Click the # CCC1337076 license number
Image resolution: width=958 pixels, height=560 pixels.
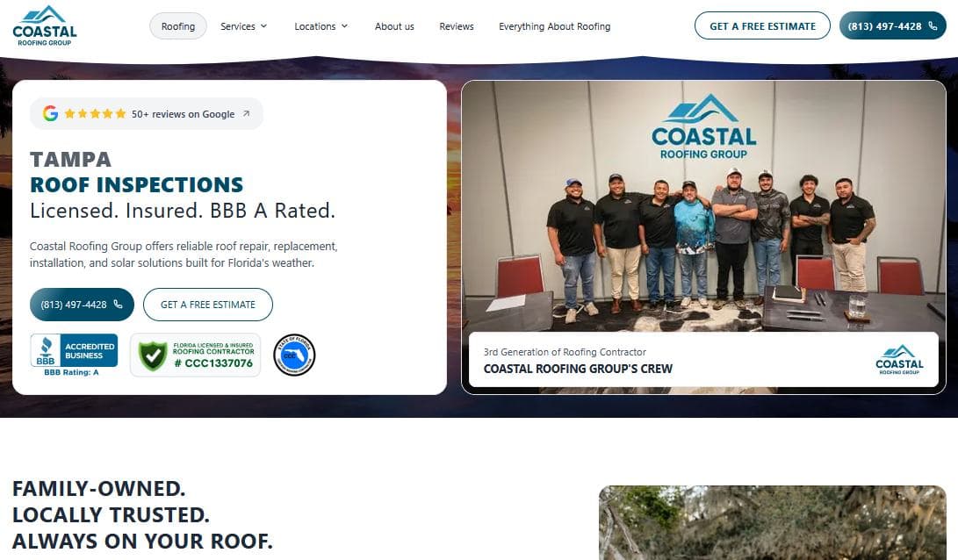[x=213, y=363]
